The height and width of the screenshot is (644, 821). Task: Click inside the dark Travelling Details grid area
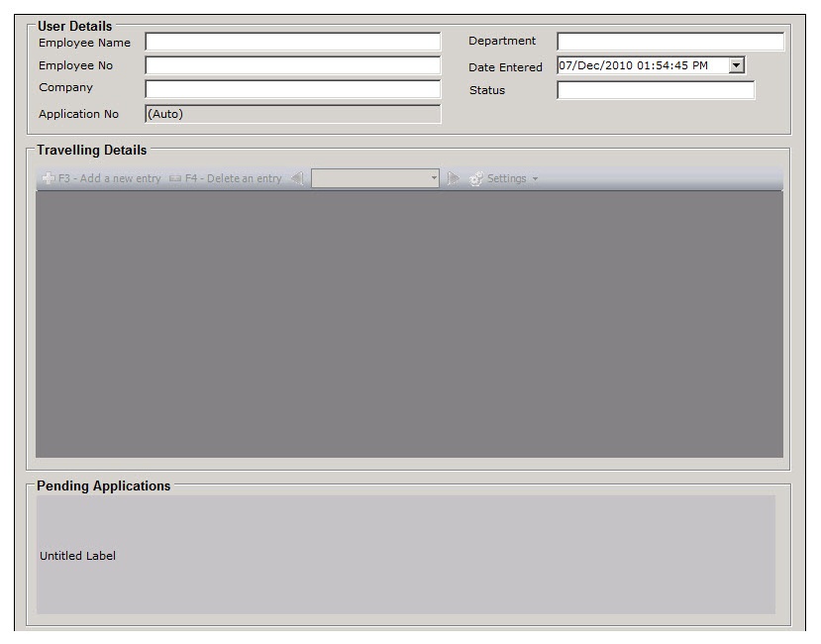409,324
